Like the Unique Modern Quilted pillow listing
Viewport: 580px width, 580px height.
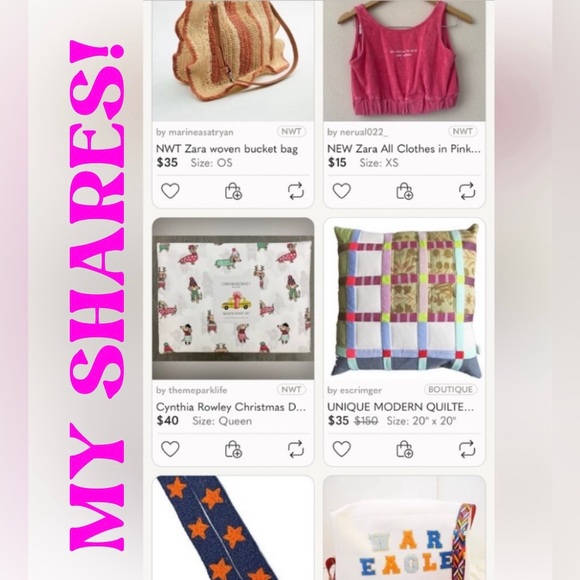[x=341, y=449]
